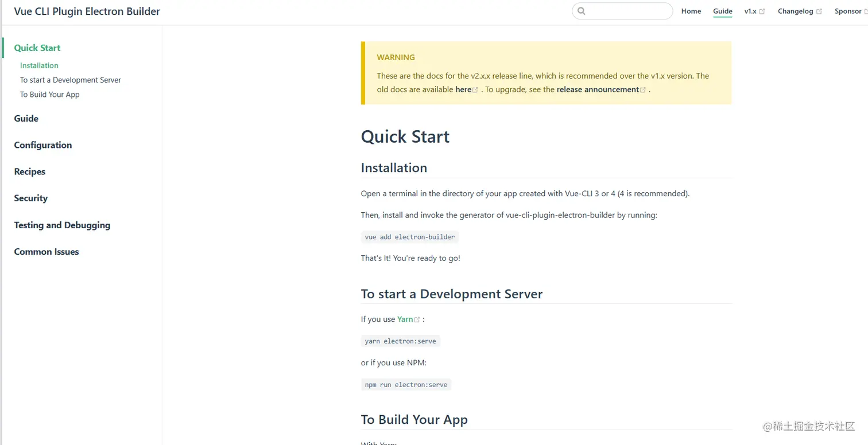Click 'To start a Development Server' heading
Image resolution: width=868 pixels, height=445 pixels.
coord(452,294)
